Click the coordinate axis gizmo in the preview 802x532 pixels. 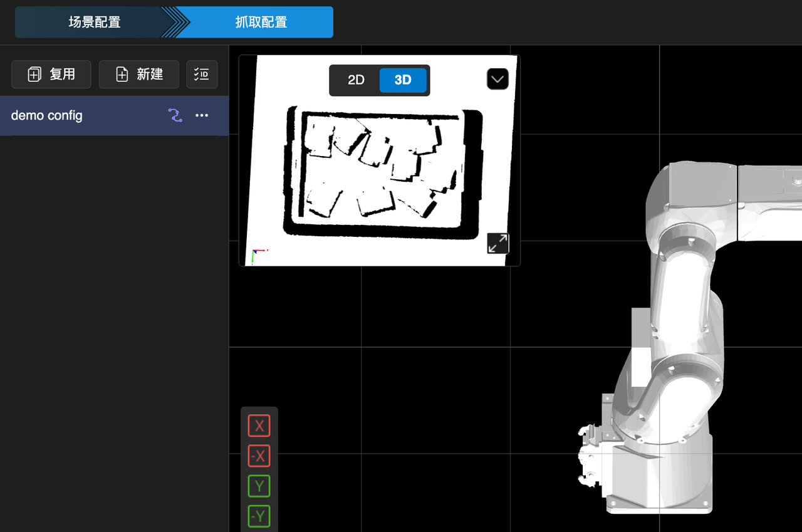[x=257, y=254]
